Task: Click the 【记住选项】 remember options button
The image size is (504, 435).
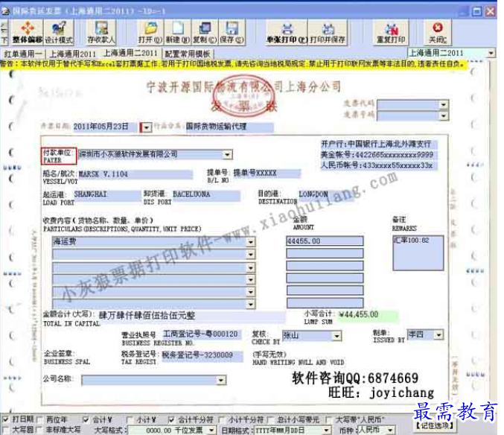Action: point(435,426)
